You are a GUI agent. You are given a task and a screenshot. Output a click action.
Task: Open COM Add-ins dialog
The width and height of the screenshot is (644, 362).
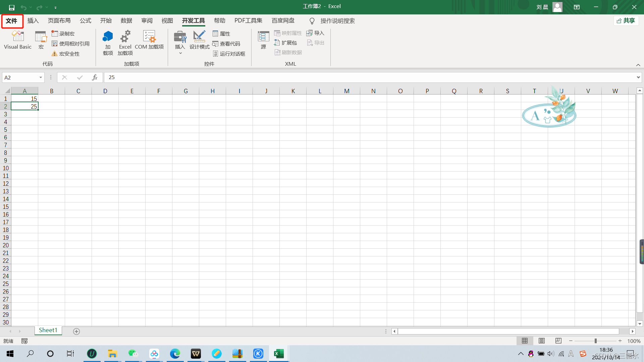[x=149, y=40]
